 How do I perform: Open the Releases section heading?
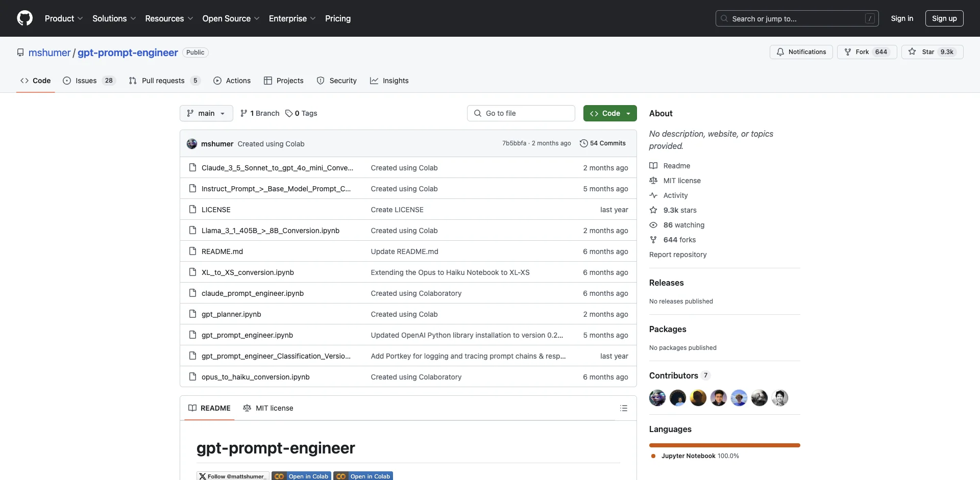(666, 283)
